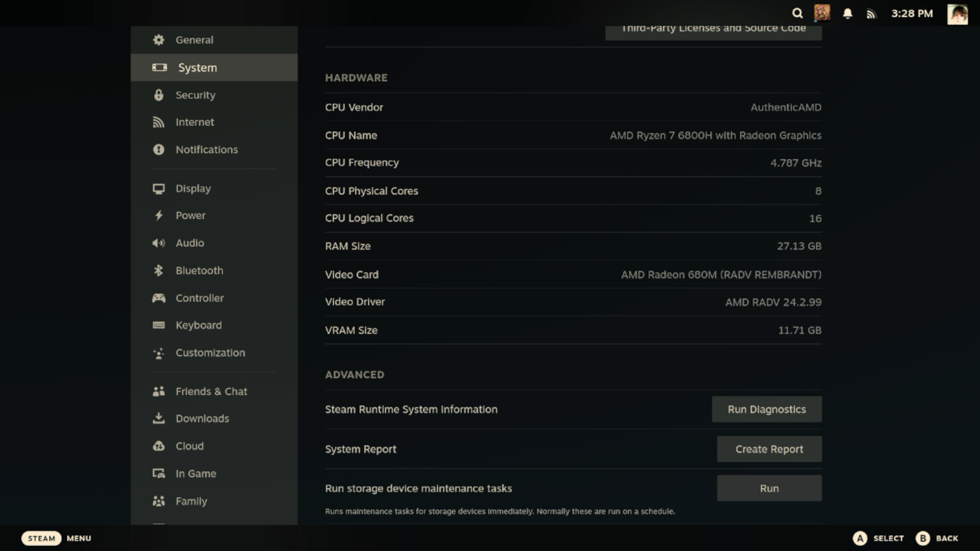This screenshot has height=551, width=980.
Task: Click the System Report label
Action: point(360,449)
